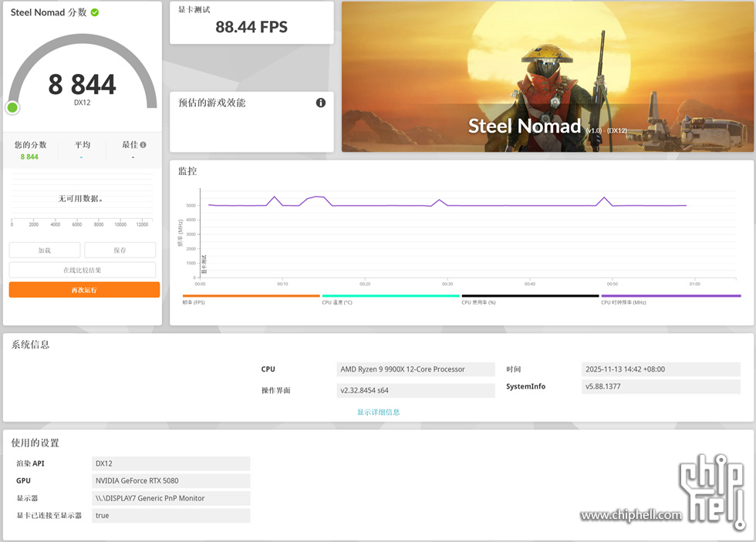Click the info icon in estimated game performance
756x542 pixels.
pos(321,103)
